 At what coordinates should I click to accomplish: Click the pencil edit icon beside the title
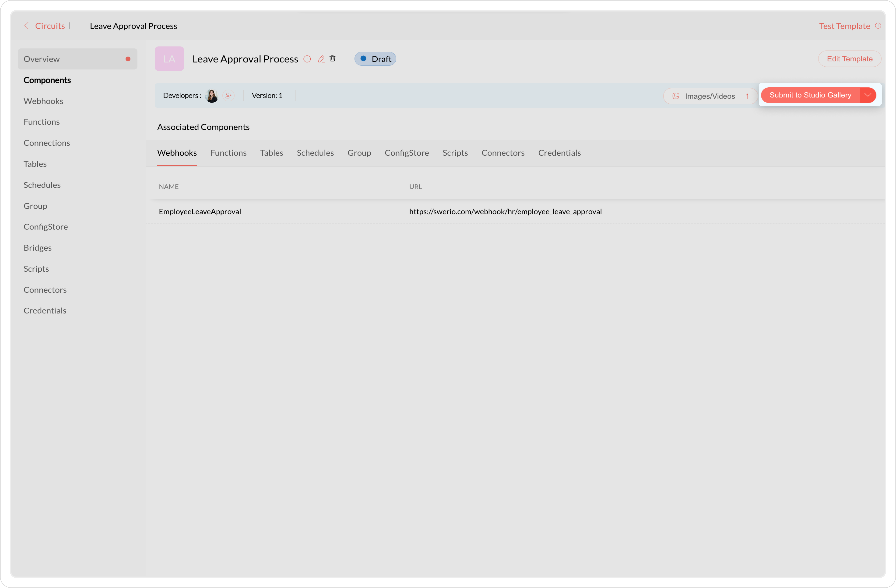321,59
